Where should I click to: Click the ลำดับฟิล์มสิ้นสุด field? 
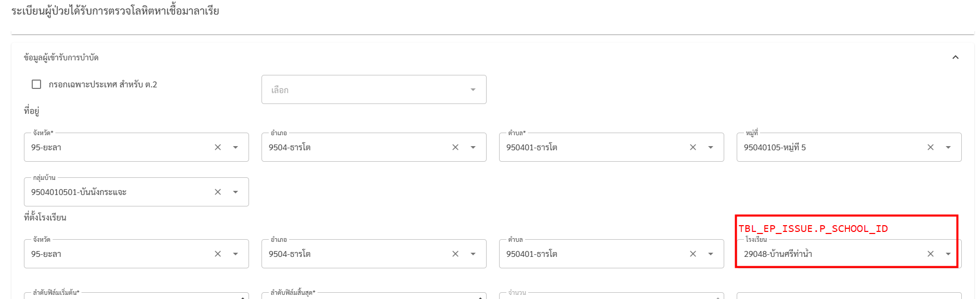tap(374, 295)
